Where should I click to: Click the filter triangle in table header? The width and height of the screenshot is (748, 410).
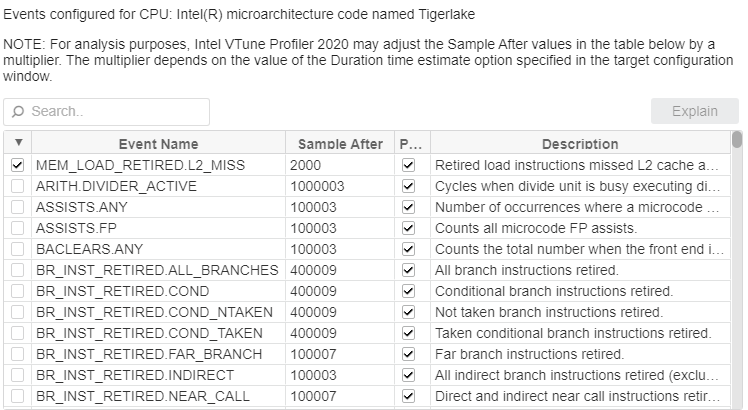(17, 143)
